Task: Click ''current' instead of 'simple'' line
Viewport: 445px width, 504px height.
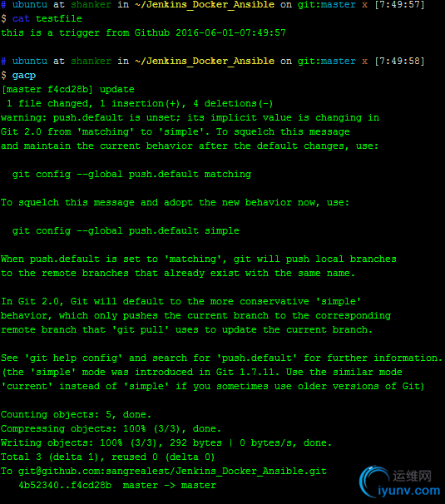Action: click(x=213, y=387)
